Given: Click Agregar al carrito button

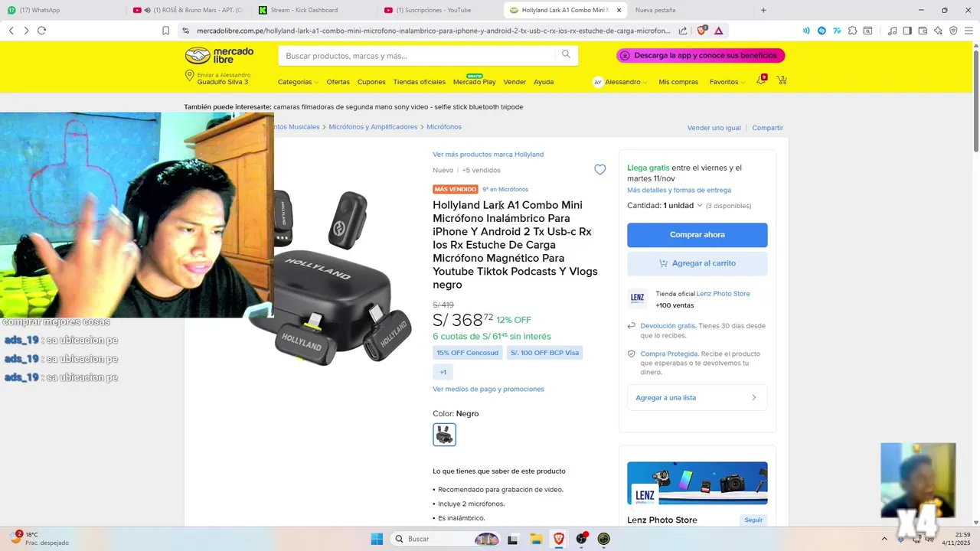Looking at the screenshot, I should pos(697,263).
